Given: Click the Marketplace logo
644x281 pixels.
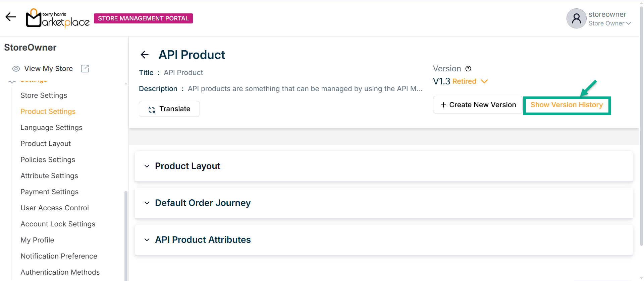Looking at the screenshot, I should click(x=58, y=18).
